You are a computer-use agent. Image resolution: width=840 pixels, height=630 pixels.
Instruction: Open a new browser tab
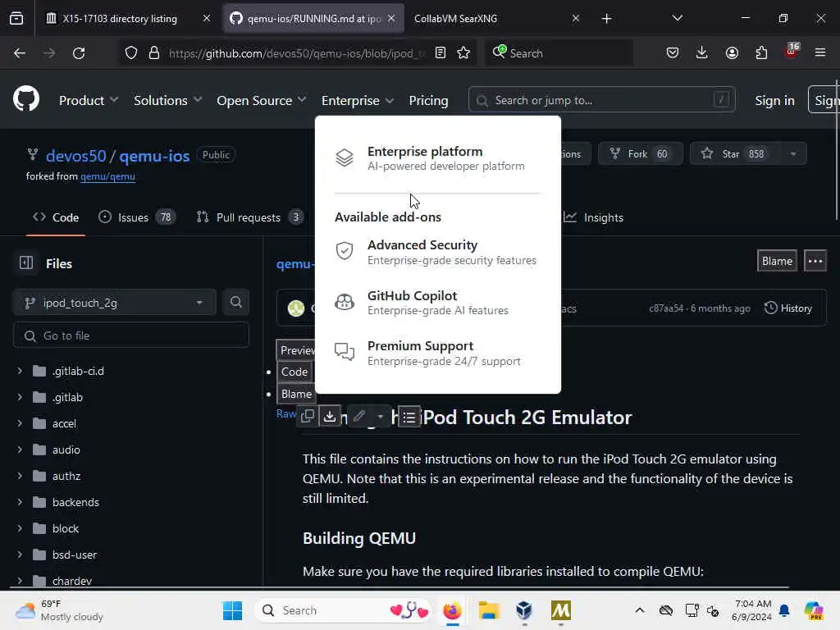tap(606, 19)
